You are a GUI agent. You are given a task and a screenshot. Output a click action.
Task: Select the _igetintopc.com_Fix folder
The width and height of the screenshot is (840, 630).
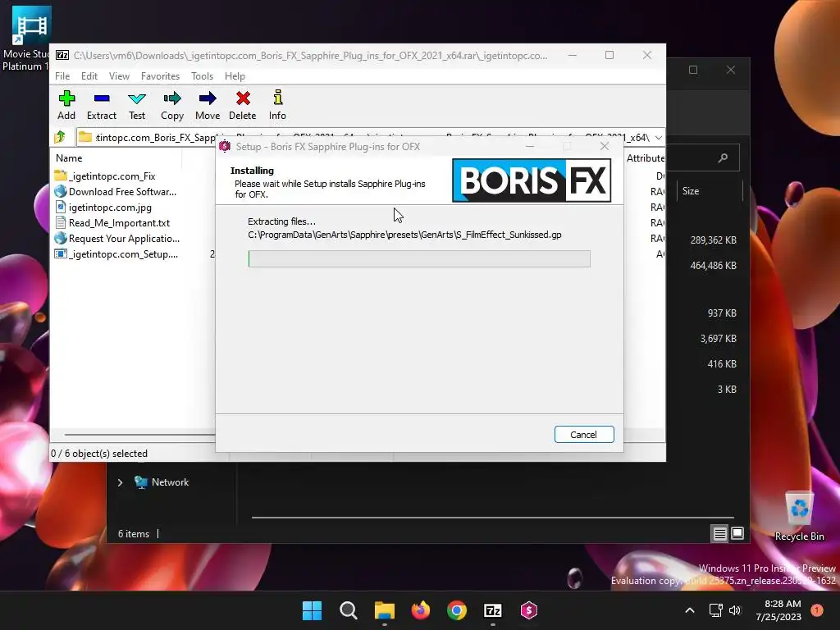(105, 176)
